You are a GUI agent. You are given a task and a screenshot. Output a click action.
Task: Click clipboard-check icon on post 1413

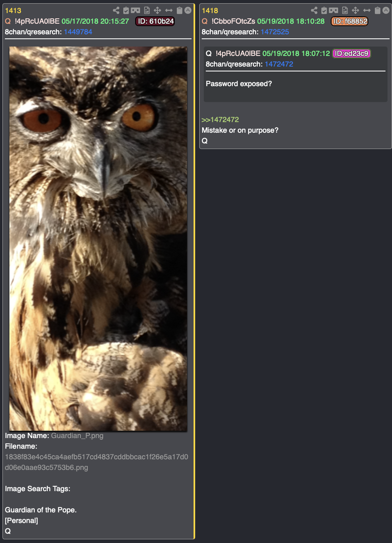pos(126,10)
